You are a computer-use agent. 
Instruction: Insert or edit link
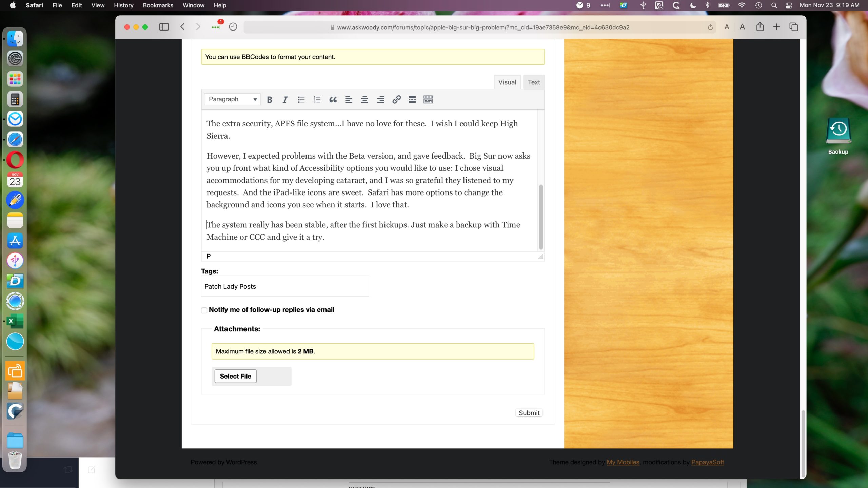tap(396, 100)
